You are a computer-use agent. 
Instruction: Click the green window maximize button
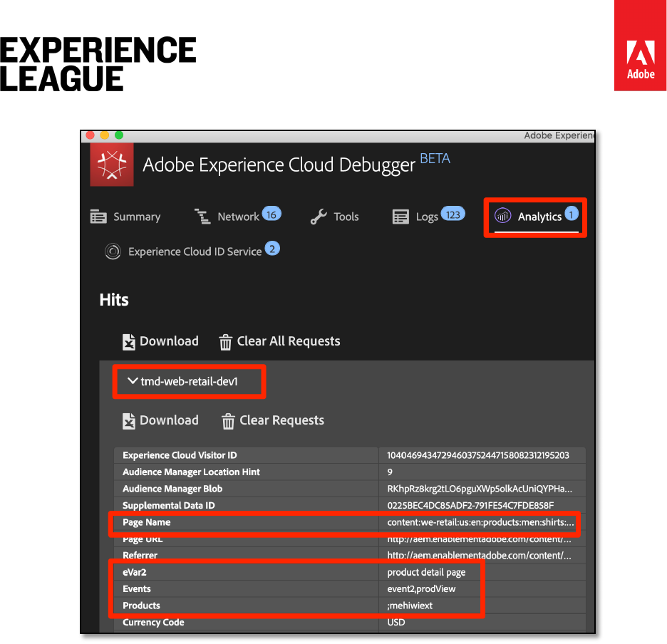[x=119, y=135]
